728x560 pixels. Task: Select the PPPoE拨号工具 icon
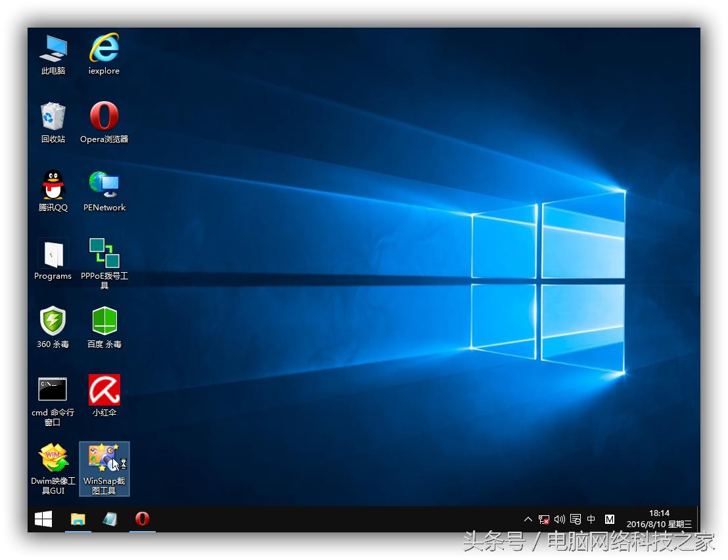click(104, 254)
